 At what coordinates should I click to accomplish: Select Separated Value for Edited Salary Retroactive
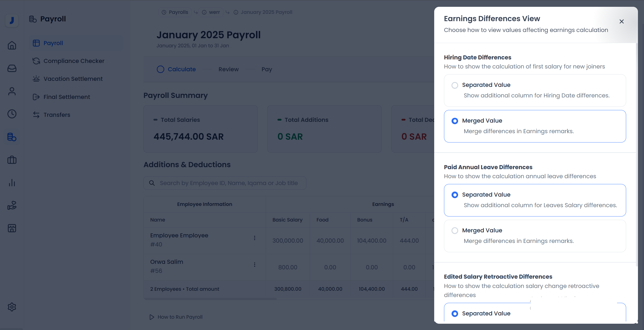pyautogui.click(x=455, y=313)
